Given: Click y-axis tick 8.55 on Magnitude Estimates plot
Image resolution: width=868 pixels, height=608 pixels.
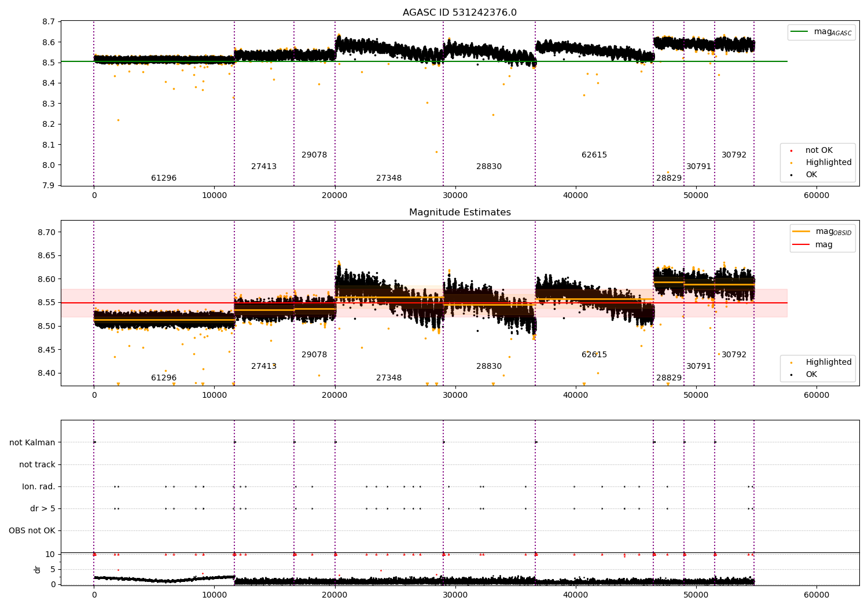Looking at the screenshot, I should (47, 303).
